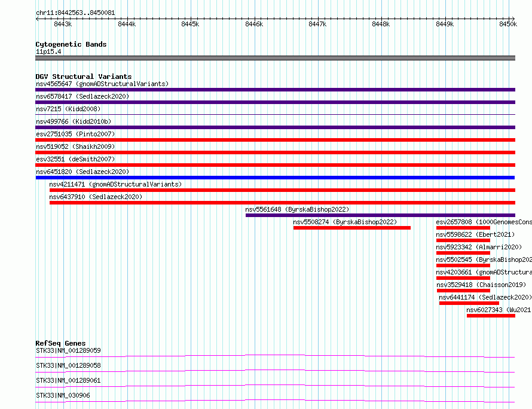Click the 8448k ruler position
The height and width of the screenshot is (409, 532).
tap(381, 24)
